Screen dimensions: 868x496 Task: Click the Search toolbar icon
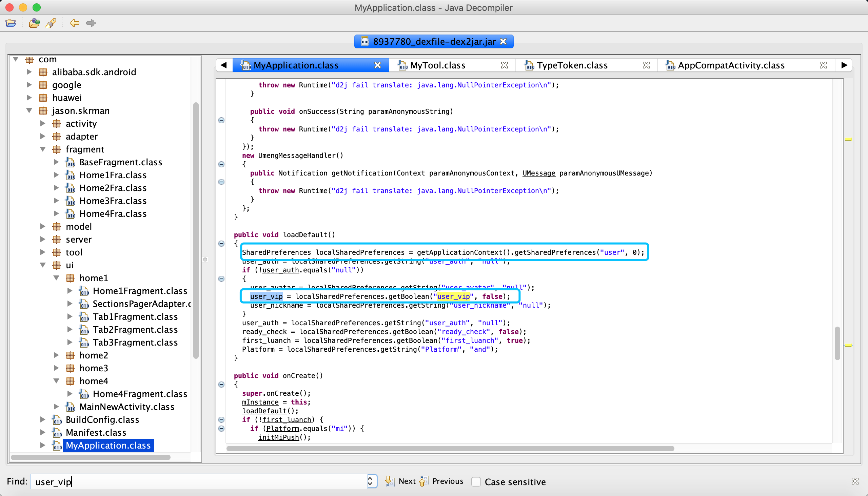51,23
